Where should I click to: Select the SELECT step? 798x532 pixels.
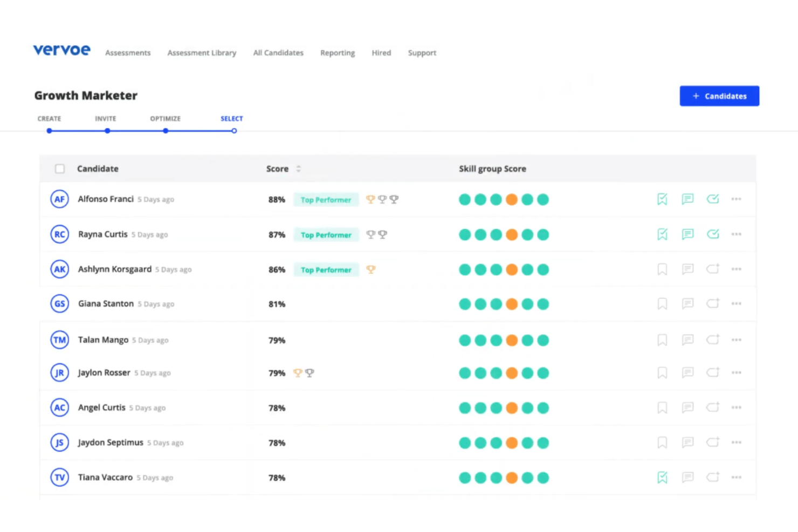click(232, 119)
